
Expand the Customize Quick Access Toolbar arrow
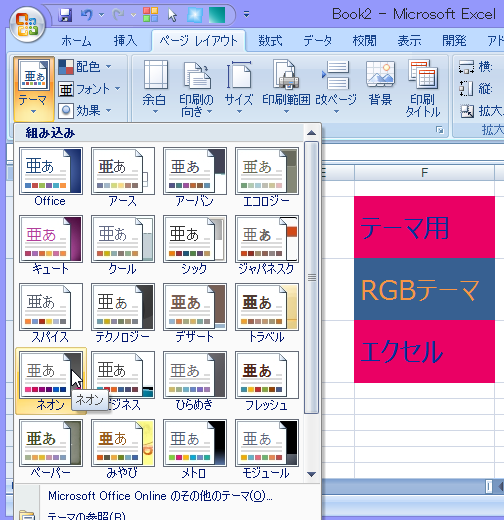click(x=246, y=14)
